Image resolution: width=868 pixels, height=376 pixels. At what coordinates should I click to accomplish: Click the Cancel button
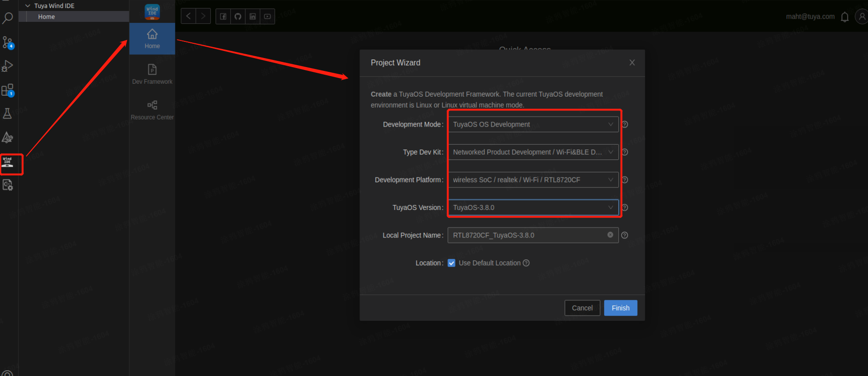click(582, 308)
